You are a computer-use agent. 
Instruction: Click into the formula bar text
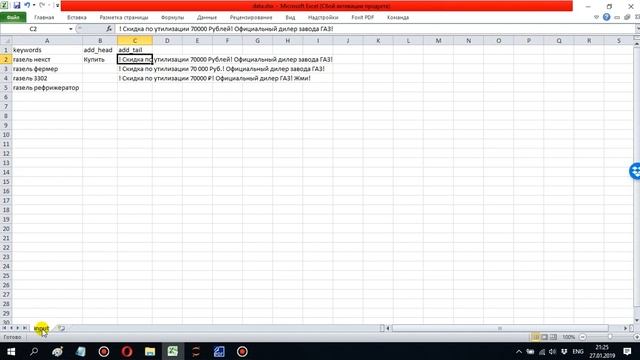pos(225,29)
